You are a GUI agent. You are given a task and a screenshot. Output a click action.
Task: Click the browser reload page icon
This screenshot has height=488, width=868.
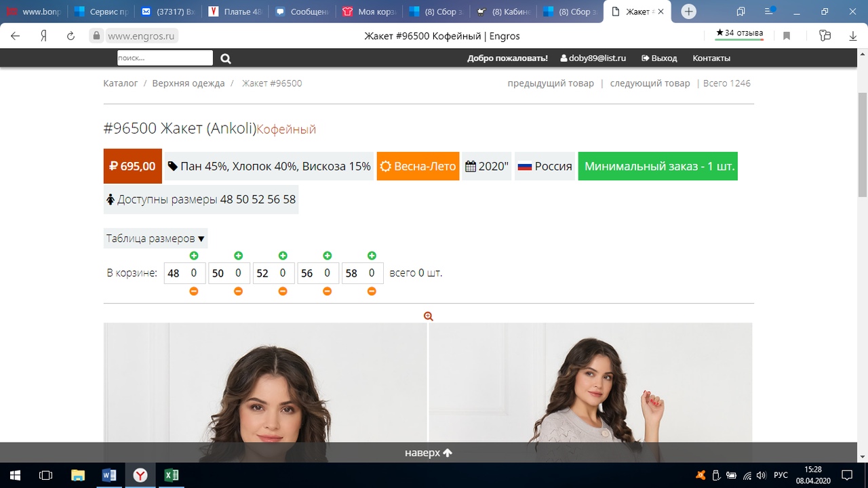coord(71,36)
